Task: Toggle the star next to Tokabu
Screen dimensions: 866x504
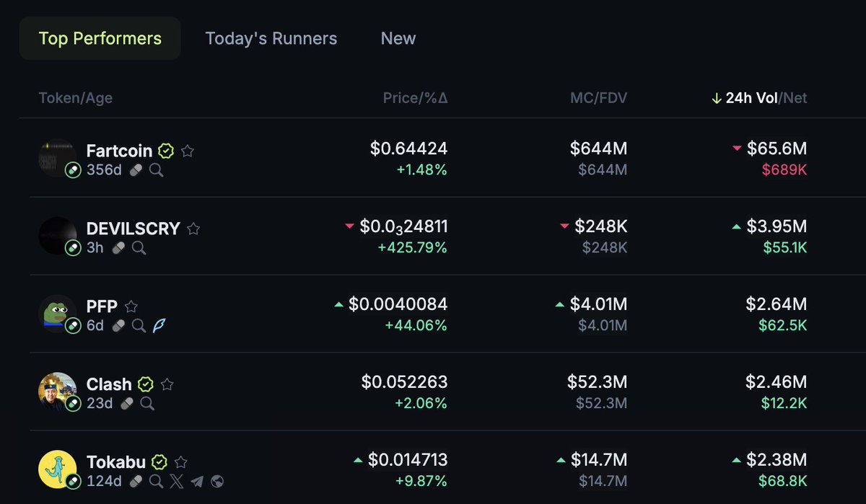Action: coord(181,462)
